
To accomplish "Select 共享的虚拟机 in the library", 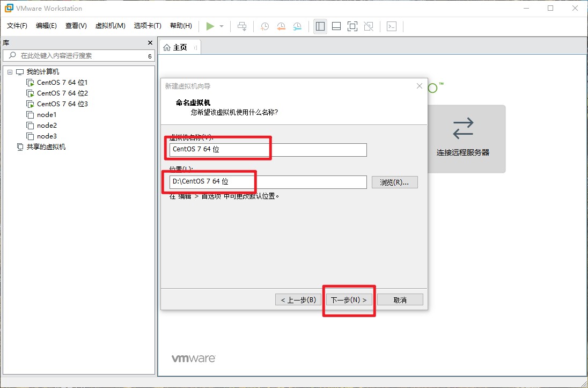I will 46,147.
